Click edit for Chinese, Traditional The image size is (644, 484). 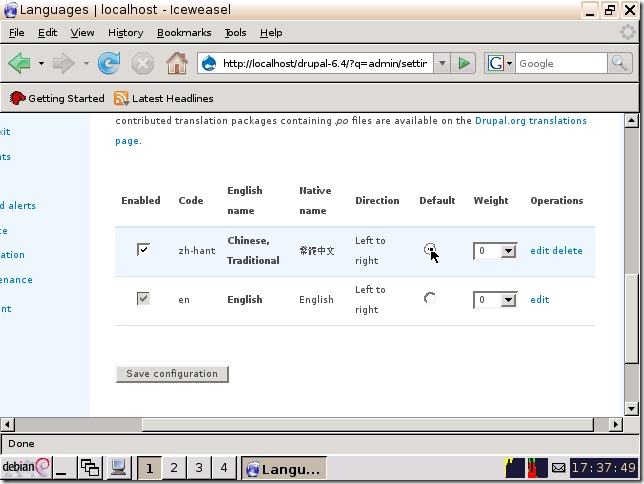point(540,250)
